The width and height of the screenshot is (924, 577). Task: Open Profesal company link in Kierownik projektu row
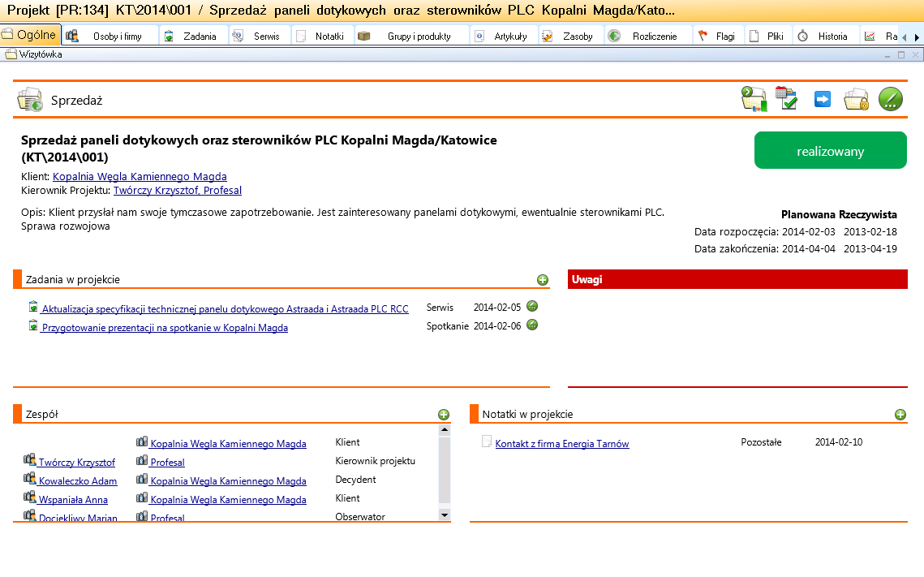(167, 463)
